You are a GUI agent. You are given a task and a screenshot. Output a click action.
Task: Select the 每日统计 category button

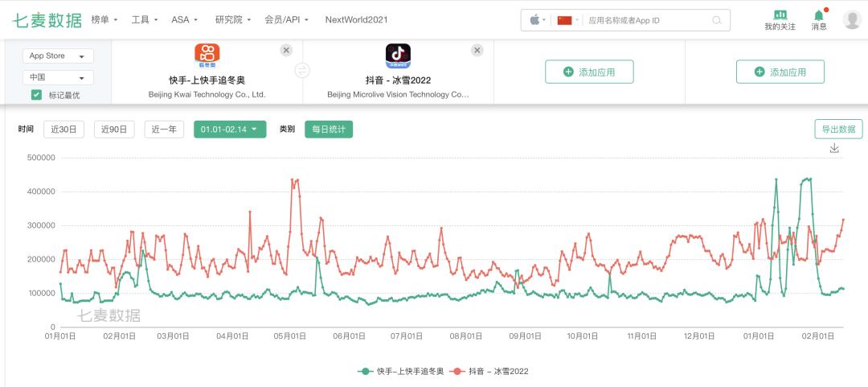point(329,130)
